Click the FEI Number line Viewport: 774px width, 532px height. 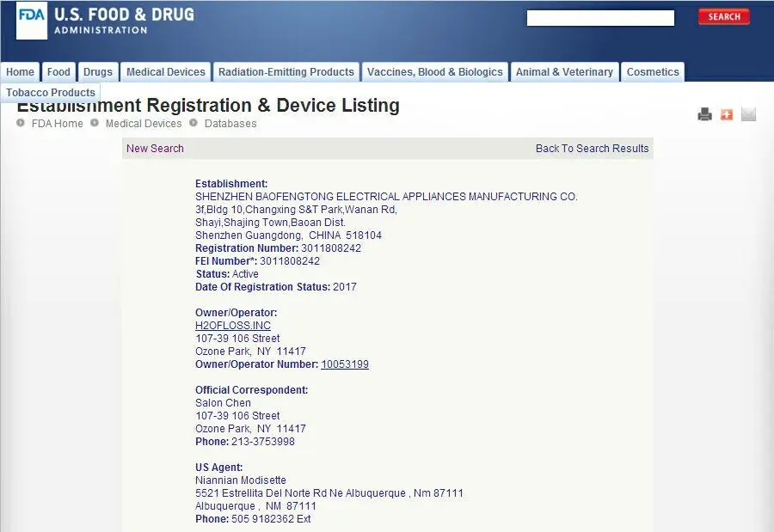click(x=257, y=261)
